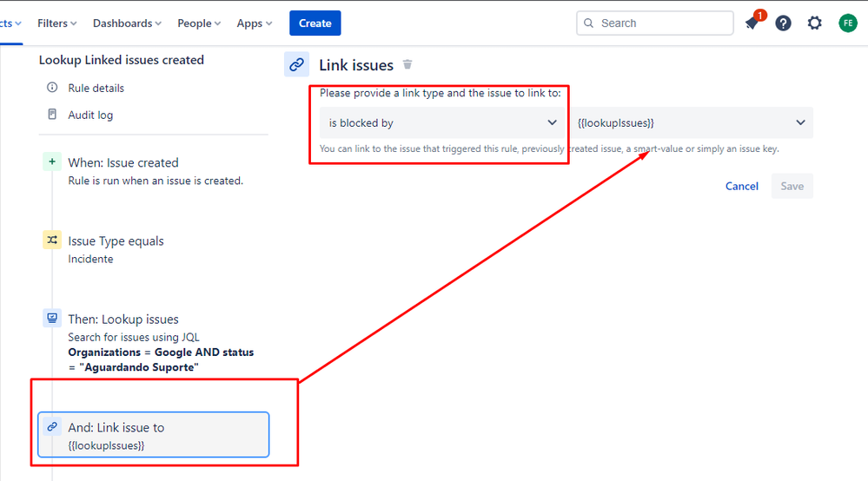
Task: Focus the Search input field
Action: (655, 23)
